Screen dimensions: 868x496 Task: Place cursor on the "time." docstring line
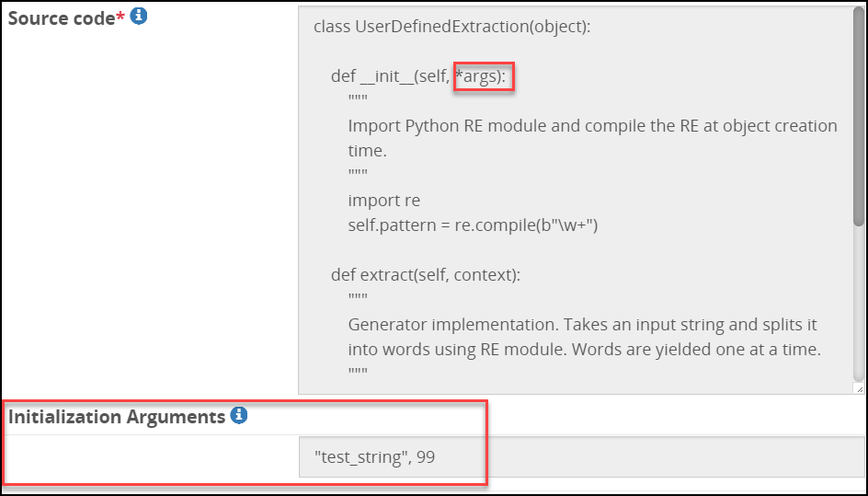tap(368, 151)
